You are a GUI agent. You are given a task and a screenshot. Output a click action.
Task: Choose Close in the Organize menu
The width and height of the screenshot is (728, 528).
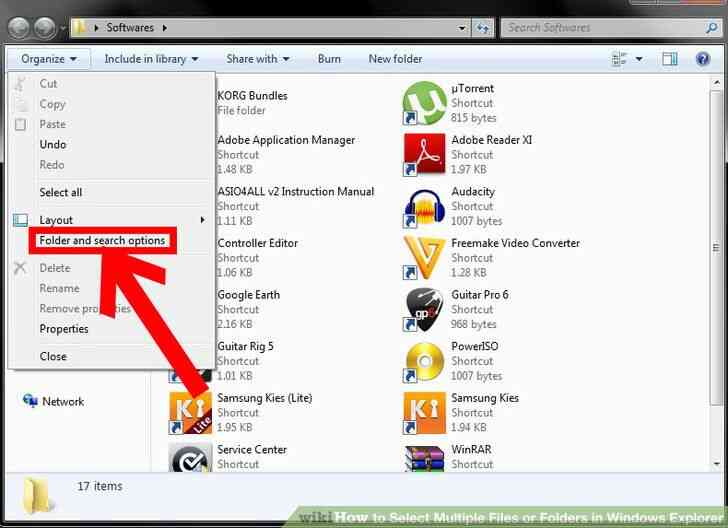pyautogui.click(x=53, y=357)
